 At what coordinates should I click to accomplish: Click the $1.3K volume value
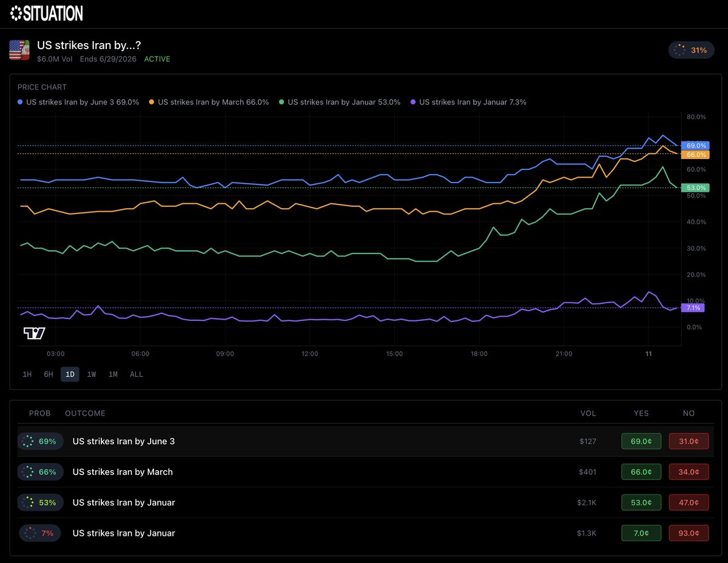(x=587, y=533)
